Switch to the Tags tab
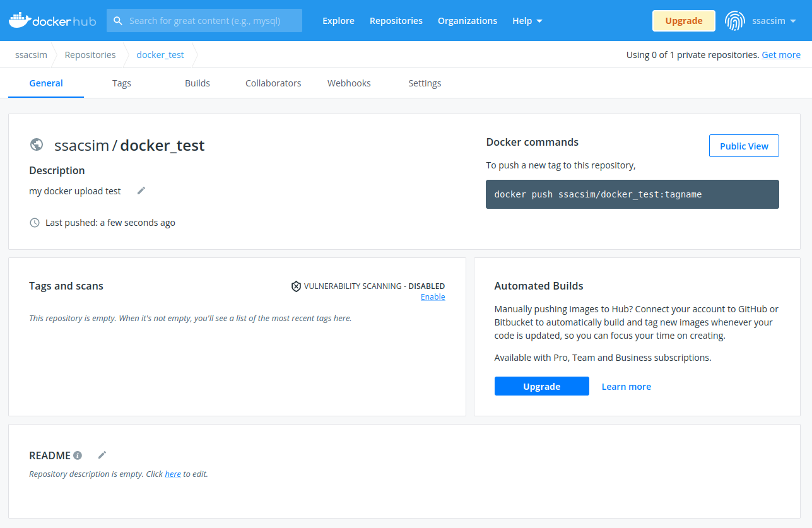812x528 pixels. click(122, 83)
